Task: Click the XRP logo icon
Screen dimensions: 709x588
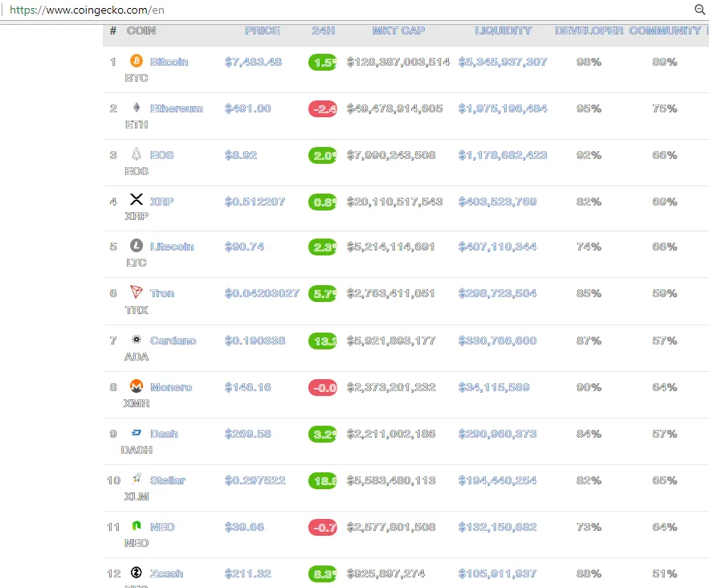Action: 137,199
